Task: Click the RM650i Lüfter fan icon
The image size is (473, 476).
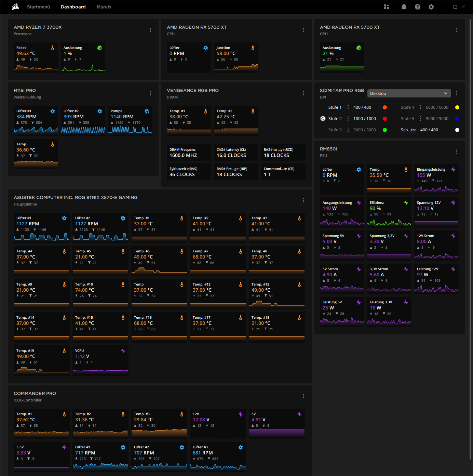Action: pos(359,170)
